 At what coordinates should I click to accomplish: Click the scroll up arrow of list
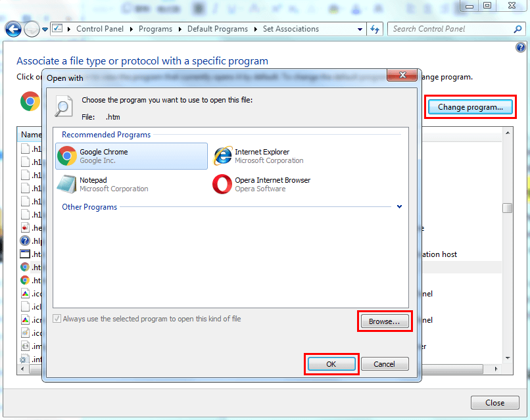click(x=508, y=133)
